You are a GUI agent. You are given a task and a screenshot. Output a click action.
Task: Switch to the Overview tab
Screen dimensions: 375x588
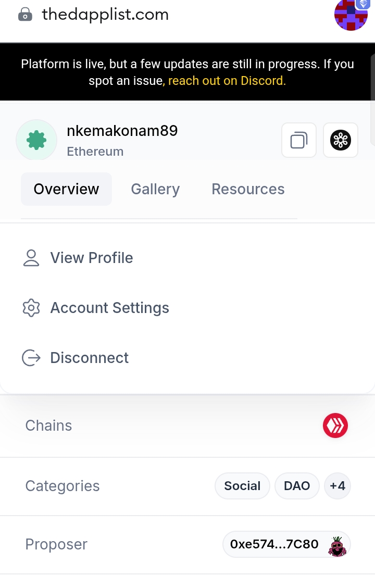(x=66, y=189)
